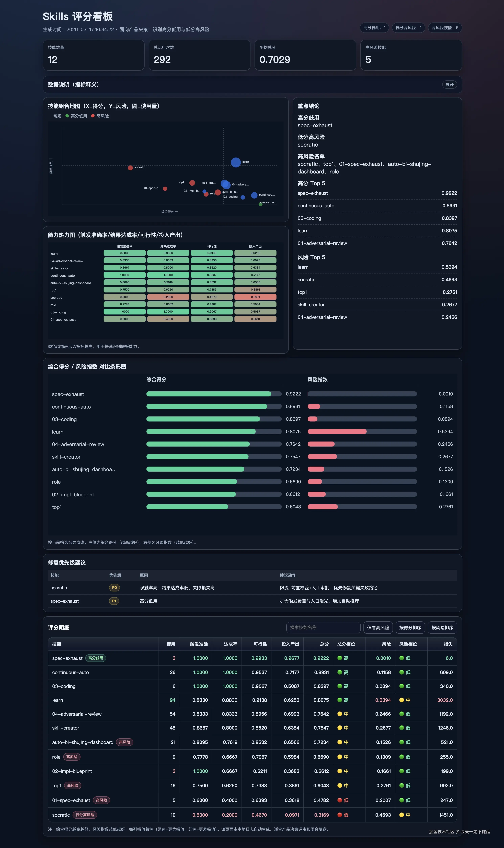This screenshot has height=848, width=504.
Task: Click the 高分低用: 1 pill in header
Action: pos(374,28)
